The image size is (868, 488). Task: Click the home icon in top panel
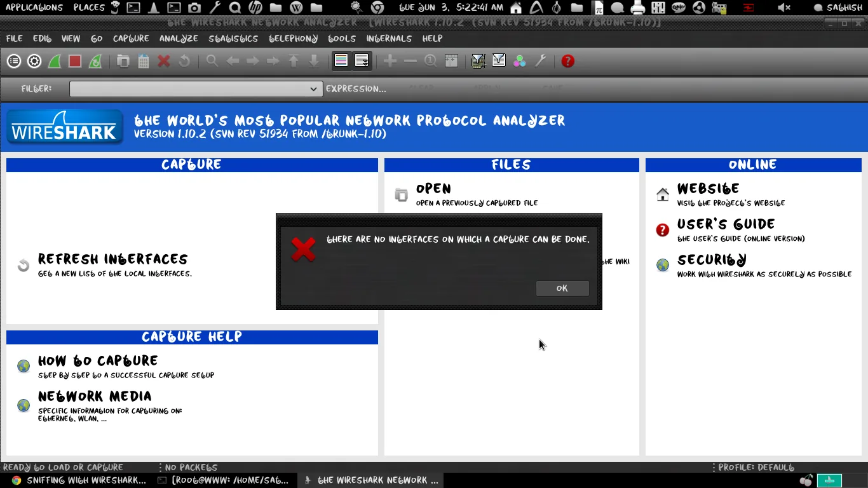(517, 8)
